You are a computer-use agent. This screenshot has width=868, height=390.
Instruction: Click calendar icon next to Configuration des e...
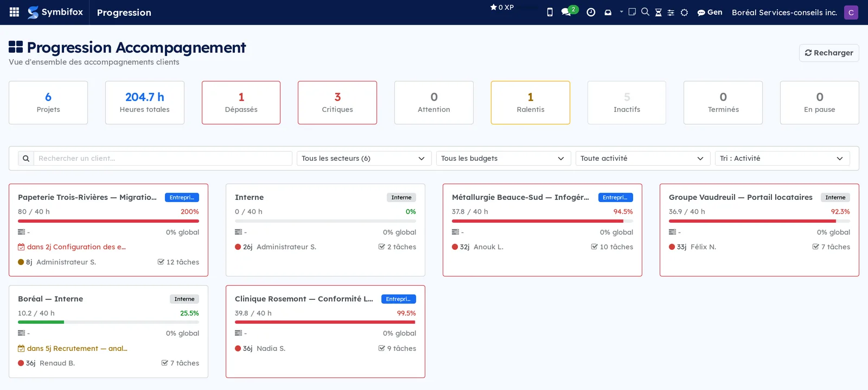pos(21,247)
